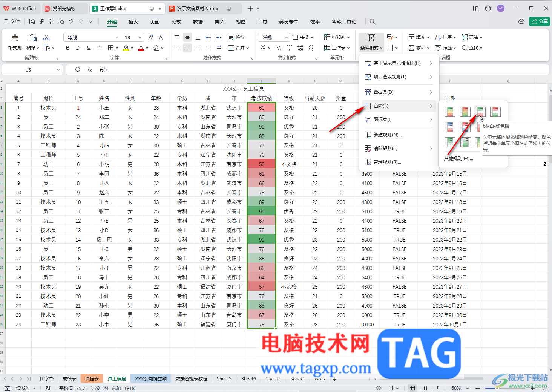Align text to bottom of cell
Image resolution: width=552 pixels, height=392 pixels.
point(198,37)
